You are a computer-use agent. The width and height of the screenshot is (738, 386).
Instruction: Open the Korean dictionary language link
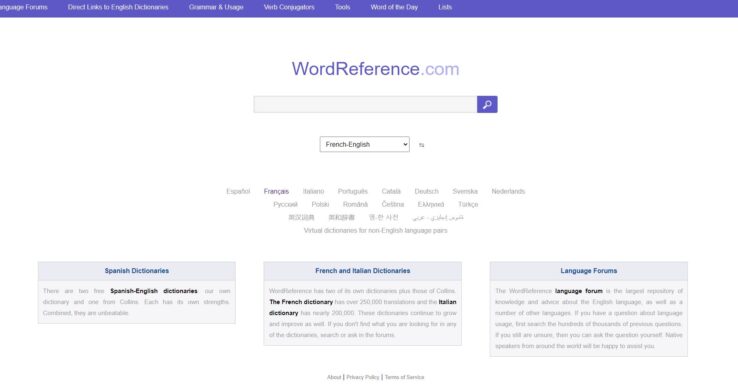click(x=384, y=217)
